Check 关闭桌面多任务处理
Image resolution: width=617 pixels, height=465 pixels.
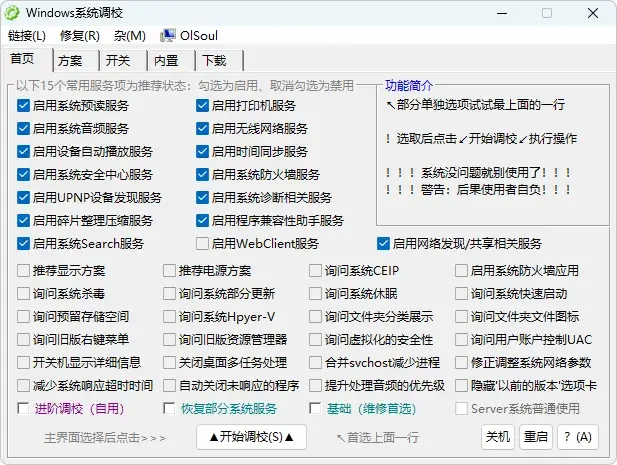point(169,363)
